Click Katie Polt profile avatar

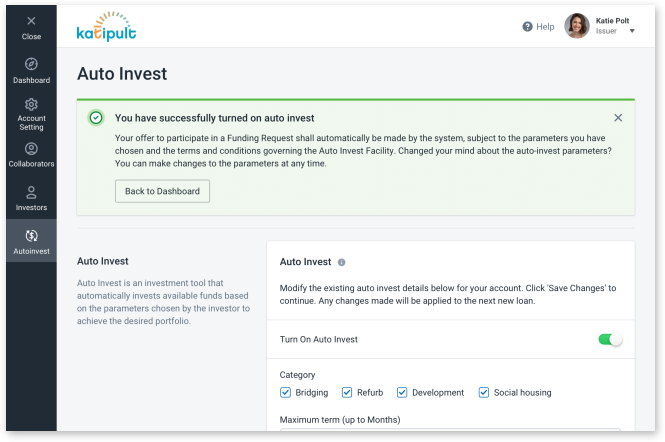click(577, 26)
